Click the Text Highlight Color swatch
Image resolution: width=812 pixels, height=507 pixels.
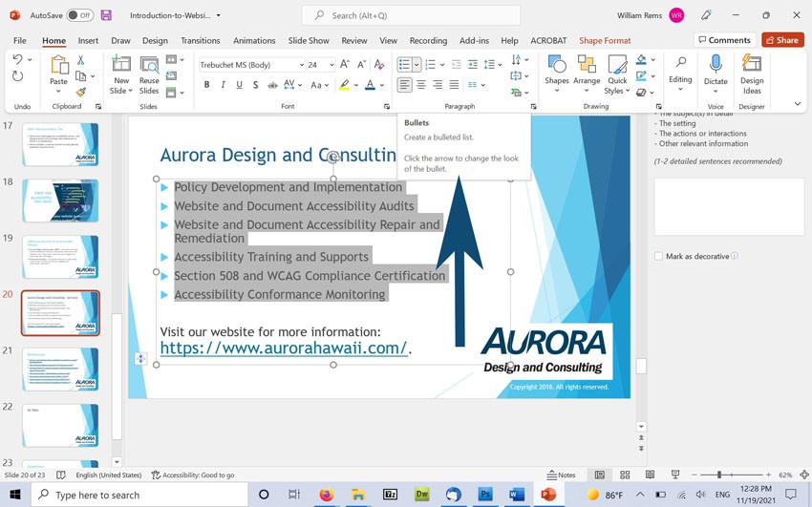pyautogui.click(x=344, y=85)
